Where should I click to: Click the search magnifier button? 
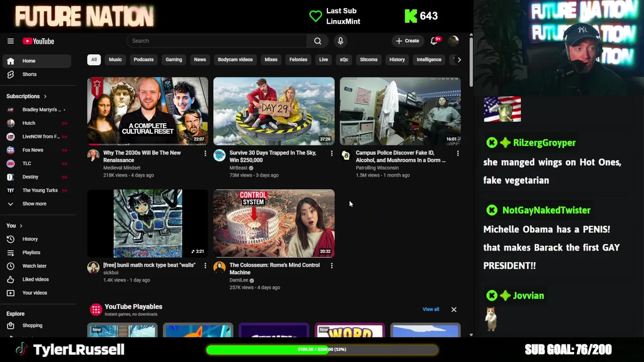tap(317, 41)
